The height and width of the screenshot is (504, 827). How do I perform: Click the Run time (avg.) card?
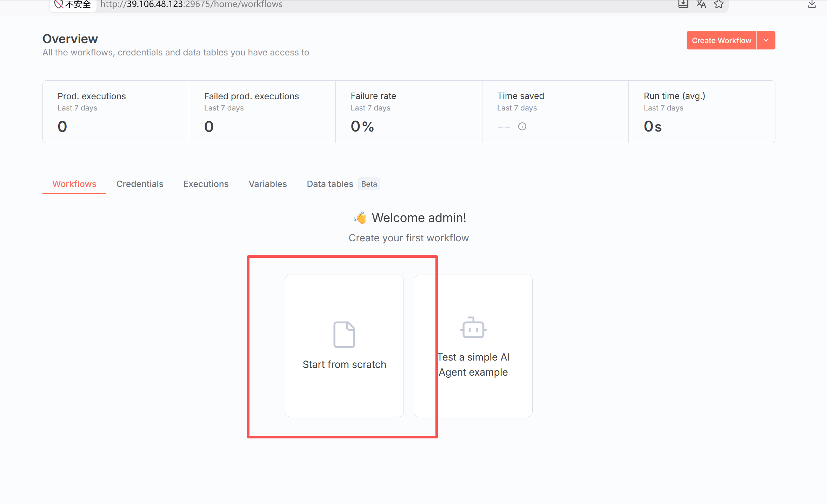(702, 112)
